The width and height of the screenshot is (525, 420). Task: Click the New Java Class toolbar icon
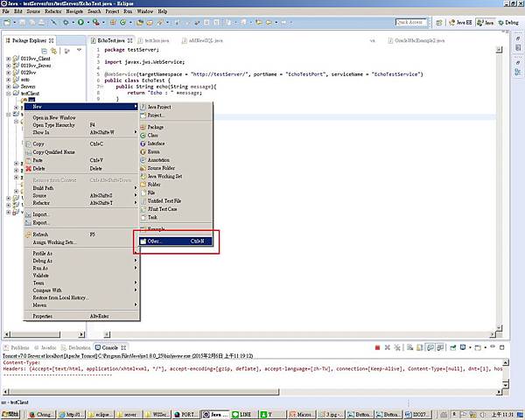click(122, 22)
